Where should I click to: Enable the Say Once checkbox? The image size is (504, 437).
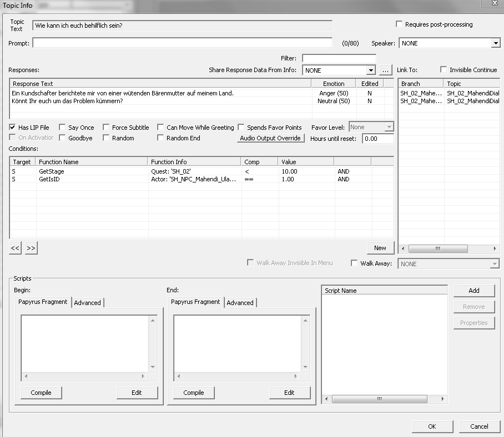click(x=62, y=128)
